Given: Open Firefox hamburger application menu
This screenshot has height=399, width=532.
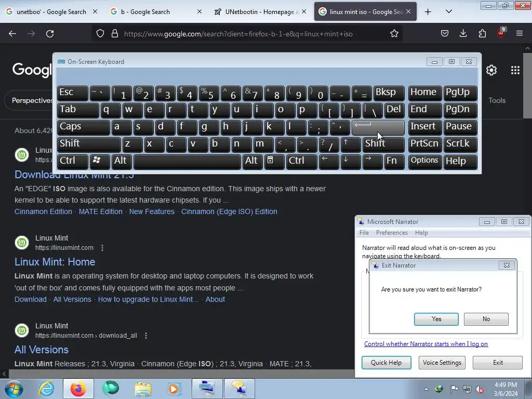Looking at the screenshot, I should [519, 34].
